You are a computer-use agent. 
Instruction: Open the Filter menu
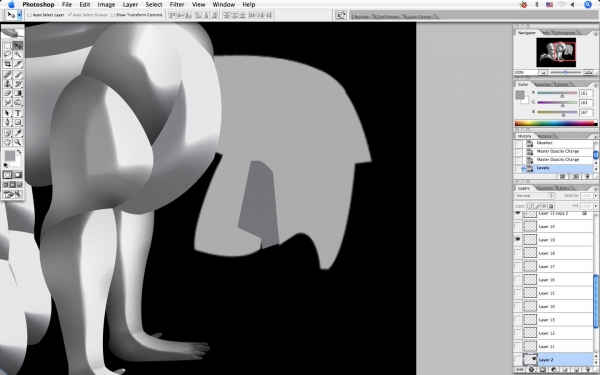[177, 5]
